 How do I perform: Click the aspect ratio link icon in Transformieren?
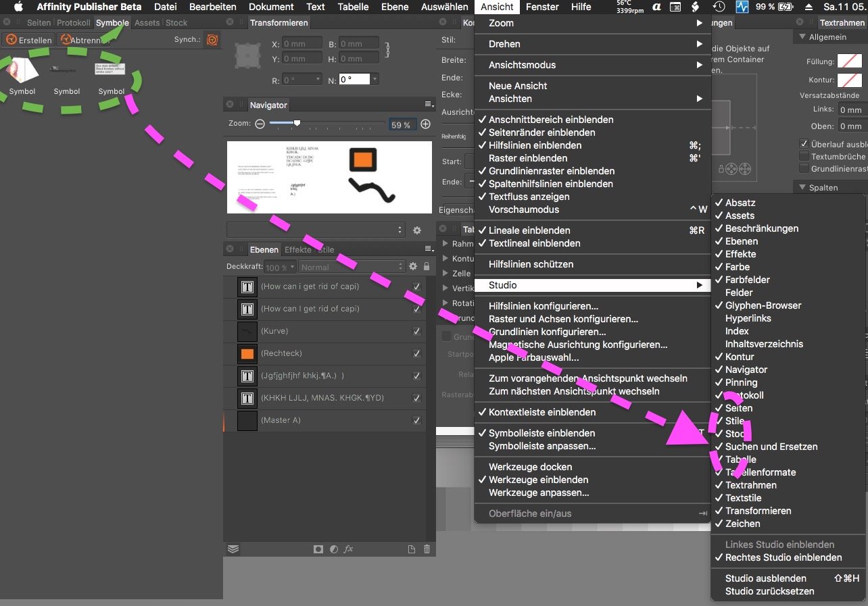(387, 51)
